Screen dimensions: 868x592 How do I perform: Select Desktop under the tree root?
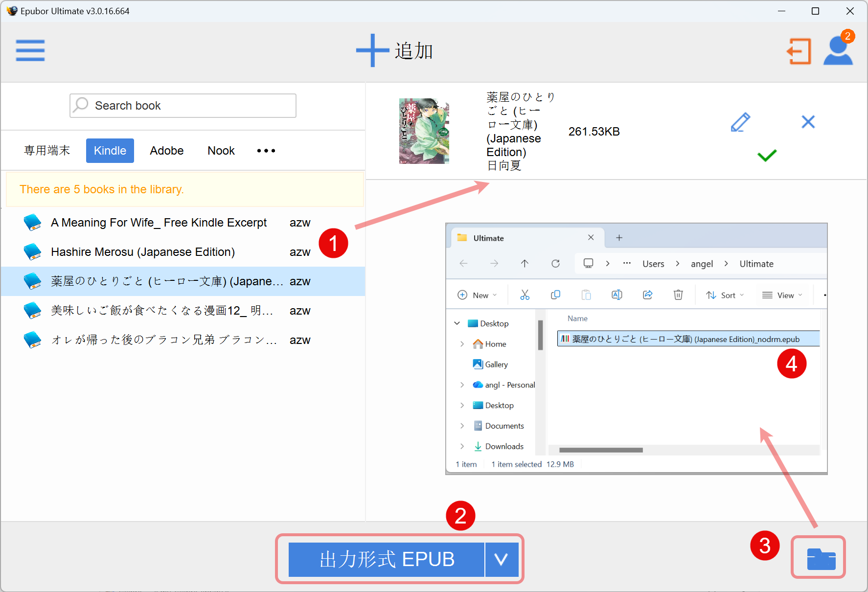point(493,406)
